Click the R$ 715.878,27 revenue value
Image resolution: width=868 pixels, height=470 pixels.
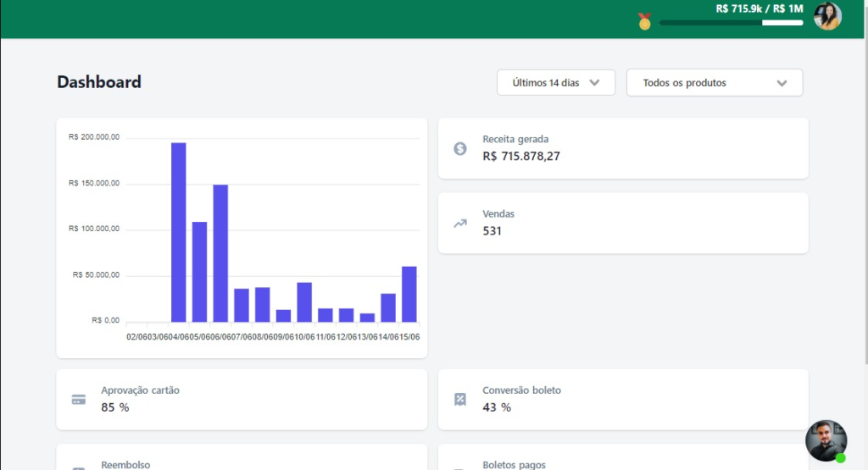521,157
